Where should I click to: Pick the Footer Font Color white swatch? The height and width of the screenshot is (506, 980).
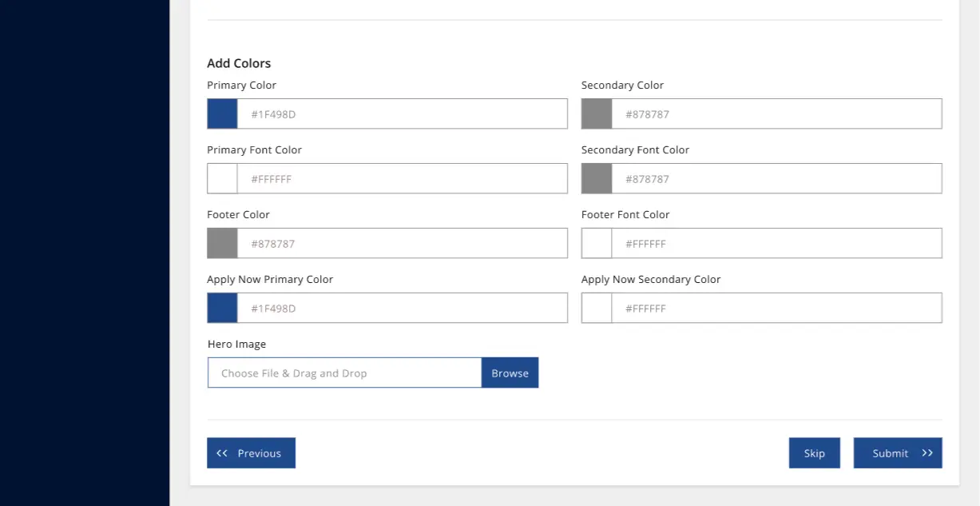[597, 243]
